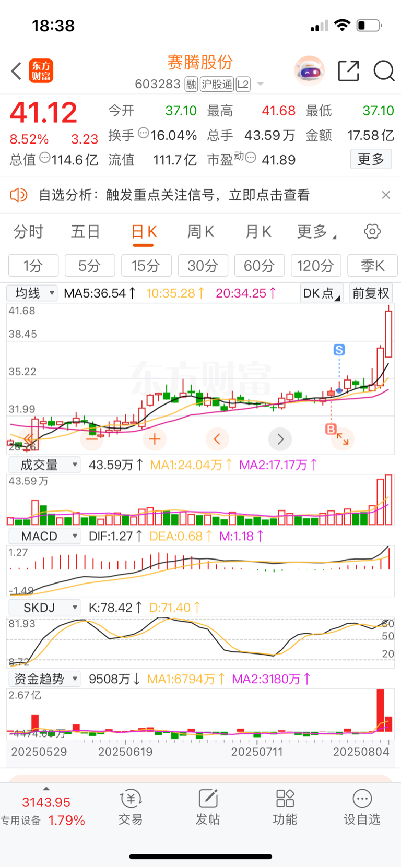
Task: Select 120分 period button
Action: click(x=316, y=265)
